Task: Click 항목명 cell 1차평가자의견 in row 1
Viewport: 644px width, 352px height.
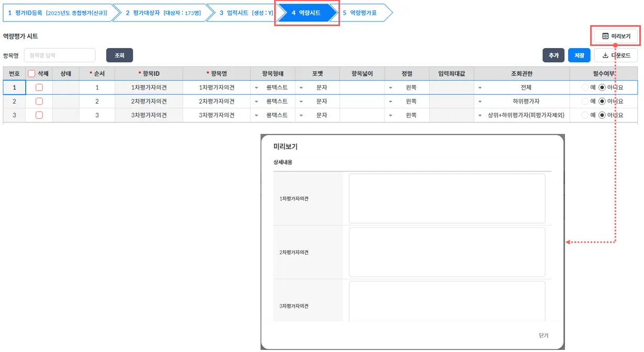Action: (217, 87)
